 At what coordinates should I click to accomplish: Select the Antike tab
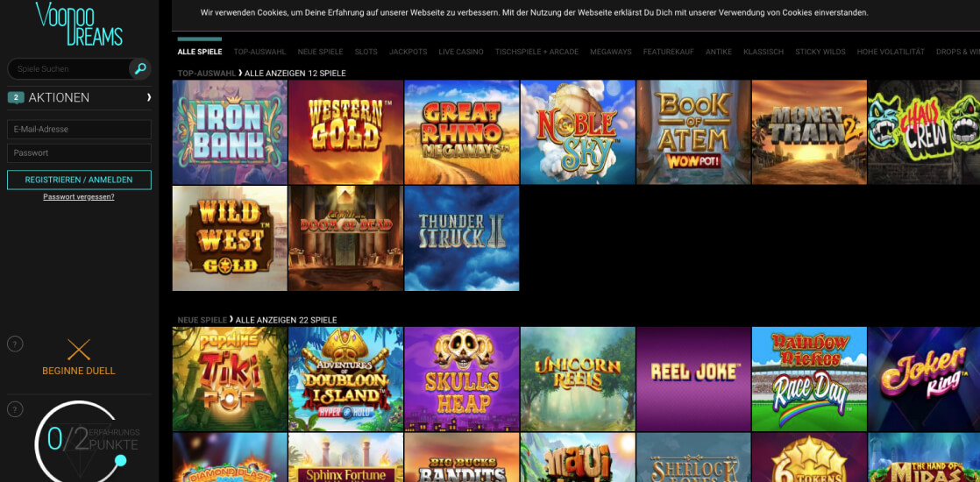(719, 52)
